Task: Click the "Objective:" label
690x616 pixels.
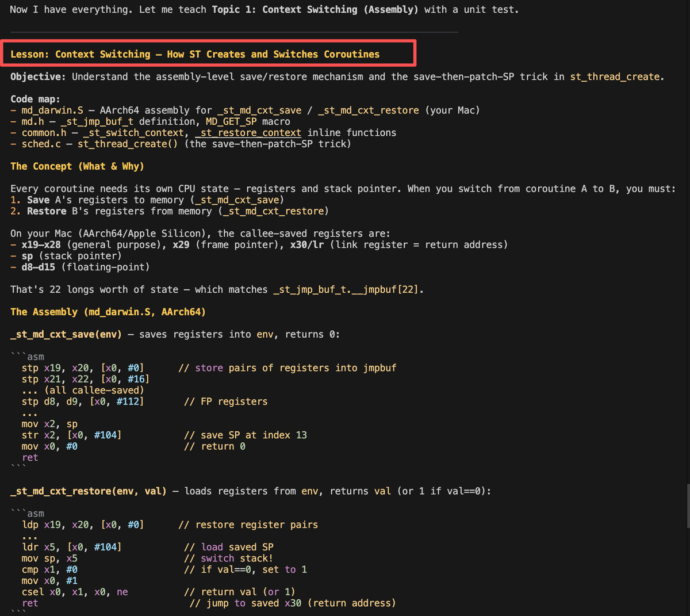Action: 38,76
